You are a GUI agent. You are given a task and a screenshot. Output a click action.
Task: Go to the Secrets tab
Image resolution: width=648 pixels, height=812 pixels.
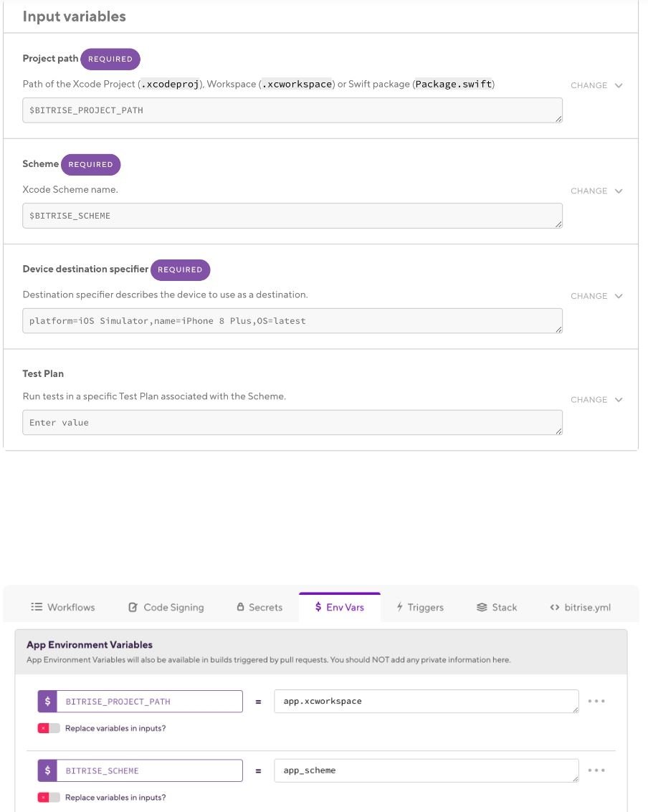click(259, 607)
